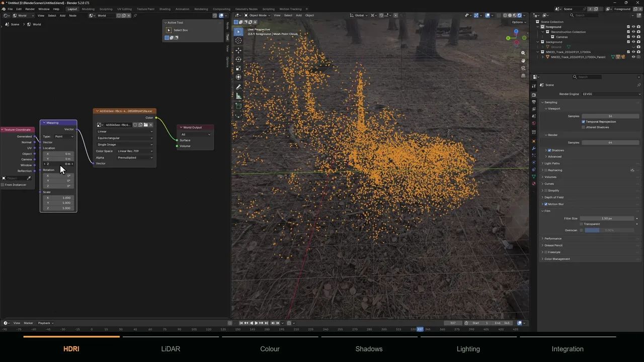644x362 pixels.
Task: Click the pan view hand icon
Action: [x=523, y=60]
